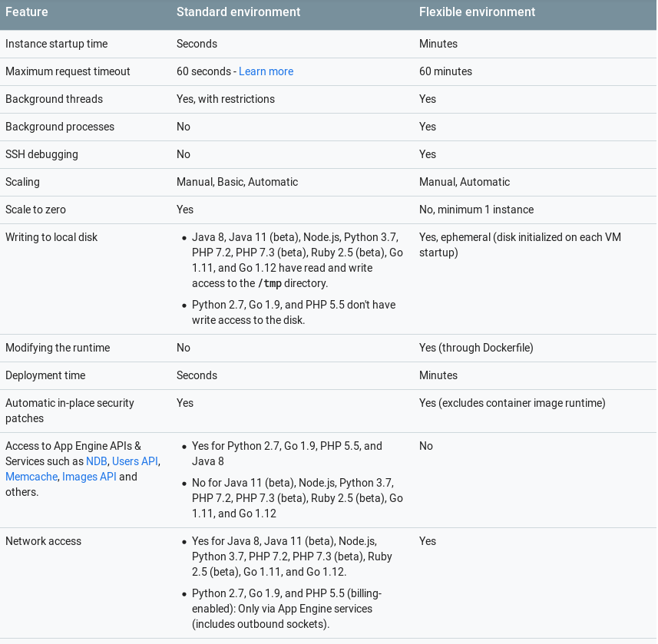Open the NDB documentation link
This screenshot has width=658, height=644.
click(97, 461)
